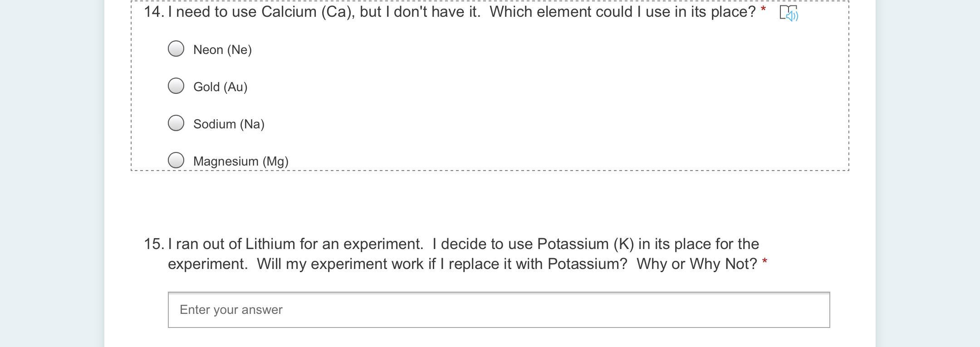
Task: Choose the Gold (Au) radio option
Action: tap(176, 86)
